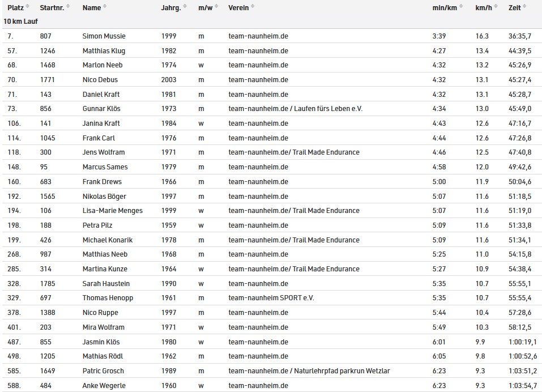Click sort icon next to Verein column
Screen dimensions: 542x392
pos(253,7)
